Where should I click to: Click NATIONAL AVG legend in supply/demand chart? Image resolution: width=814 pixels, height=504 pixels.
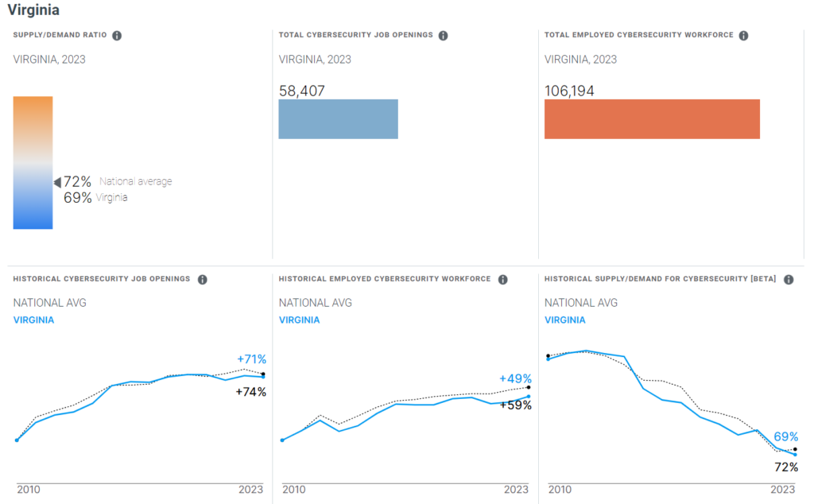click(580, 303)
